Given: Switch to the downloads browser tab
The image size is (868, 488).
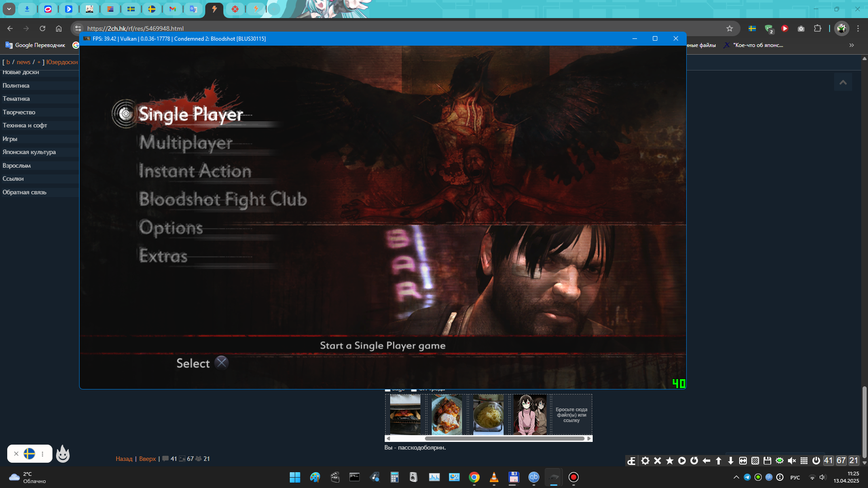Looking at the screenshot, I should point(27,9).
